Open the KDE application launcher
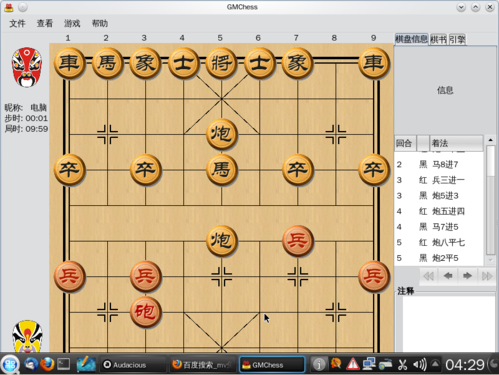499x375 pixels. pos(10,364)
